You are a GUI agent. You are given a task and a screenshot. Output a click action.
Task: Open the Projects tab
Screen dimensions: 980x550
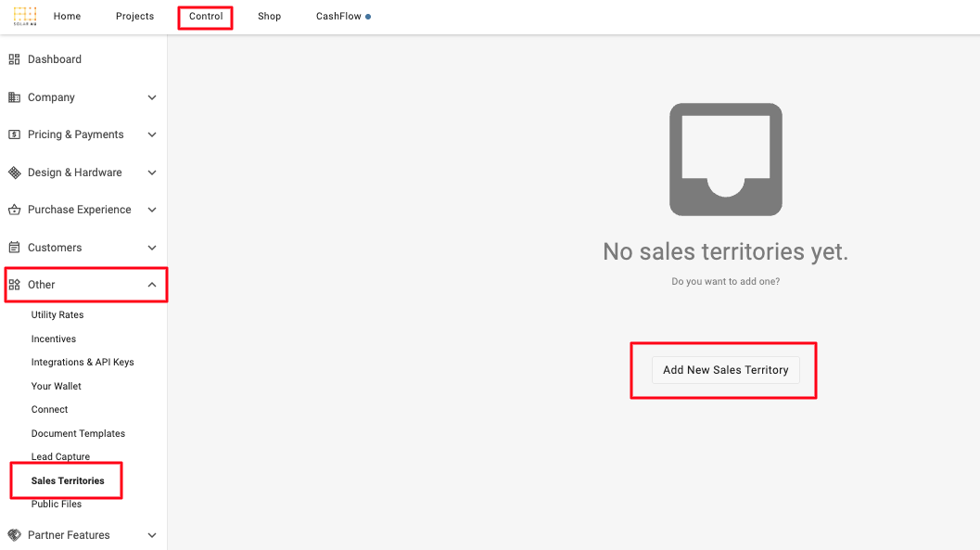(135, 17)
